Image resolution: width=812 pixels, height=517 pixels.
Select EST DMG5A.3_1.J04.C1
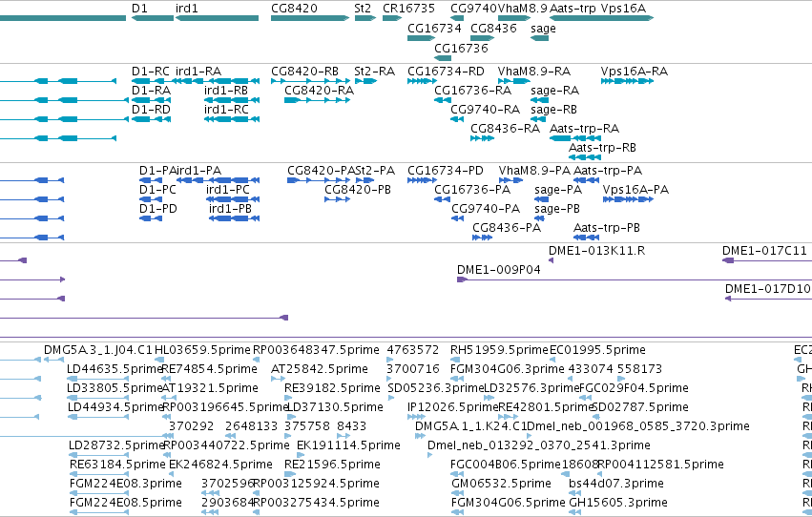coord(98,350)
